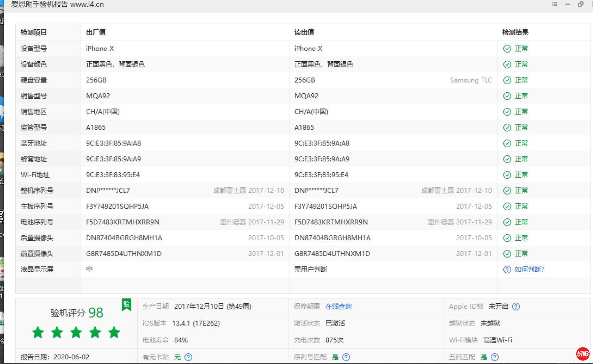Image resolution: width=593 pixels, height=364 pixels.
Task: Click the question mark next to 有无卡贴
Action: 188,357
